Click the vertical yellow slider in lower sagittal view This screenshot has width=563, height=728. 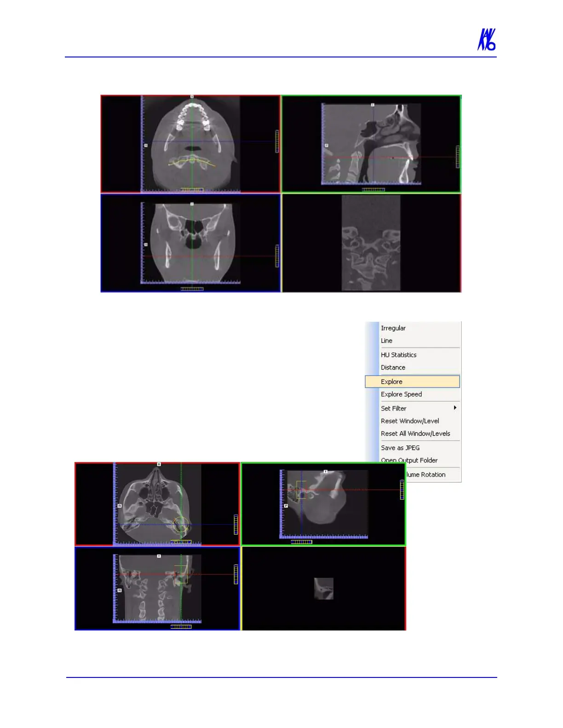tap(402, 489)
